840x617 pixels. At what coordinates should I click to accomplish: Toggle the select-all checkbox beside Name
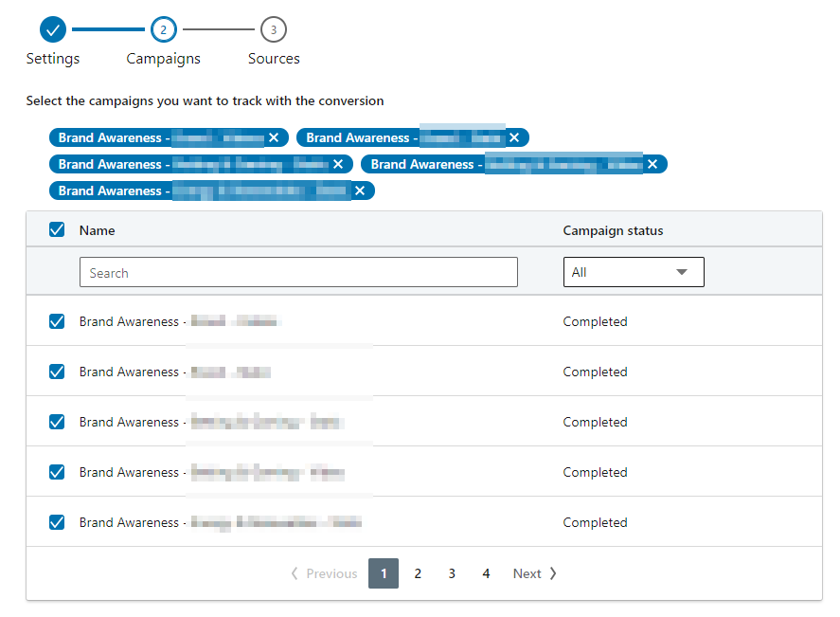click(57, 230)
